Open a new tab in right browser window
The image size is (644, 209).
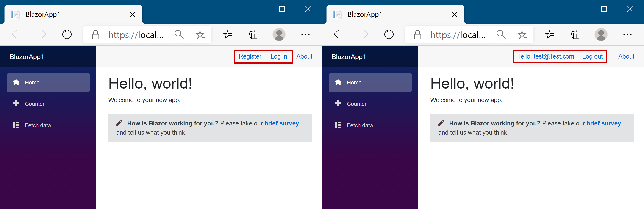point(473,14)
